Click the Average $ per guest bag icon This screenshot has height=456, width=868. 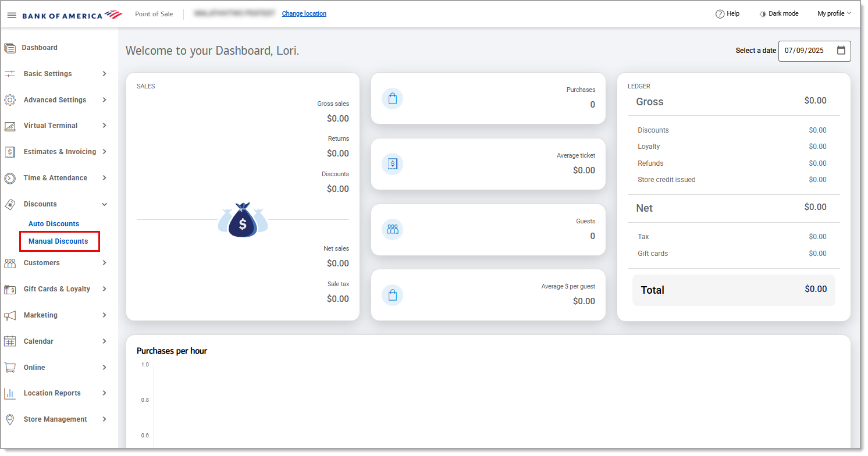point(392,295)
